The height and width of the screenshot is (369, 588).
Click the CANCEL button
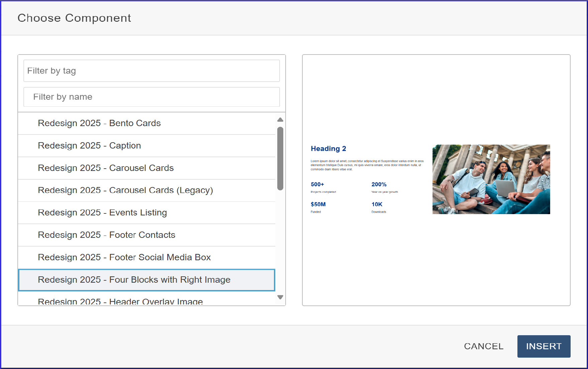click(484, 346)
